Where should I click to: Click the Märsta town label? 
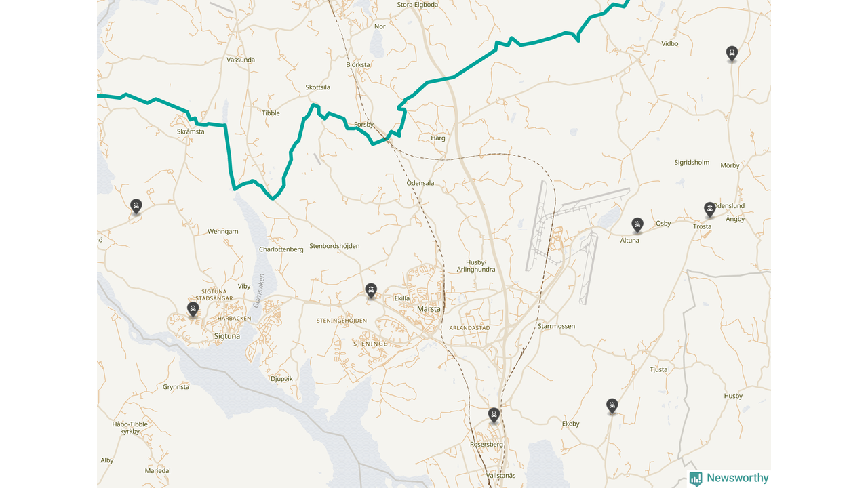pos(429,308)
